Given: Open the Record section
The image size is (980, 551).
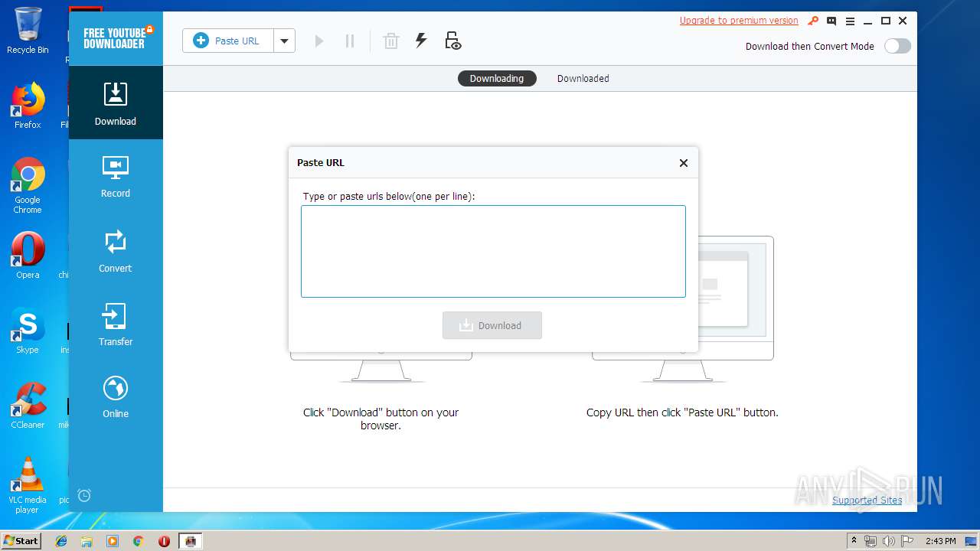Looking at the screenshot, I should point(116,177).
